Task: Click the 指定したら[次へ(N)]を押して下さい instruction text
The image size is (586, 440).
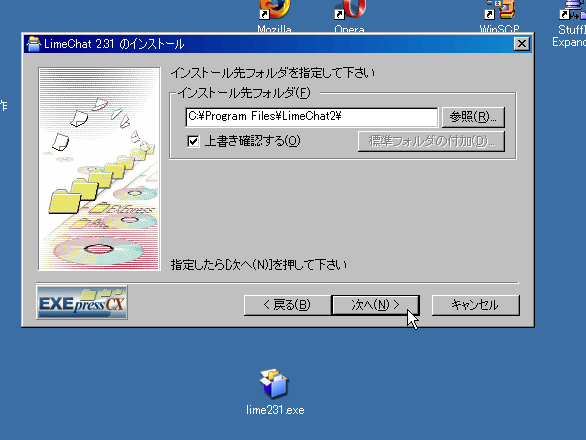Action: point(259,265)
